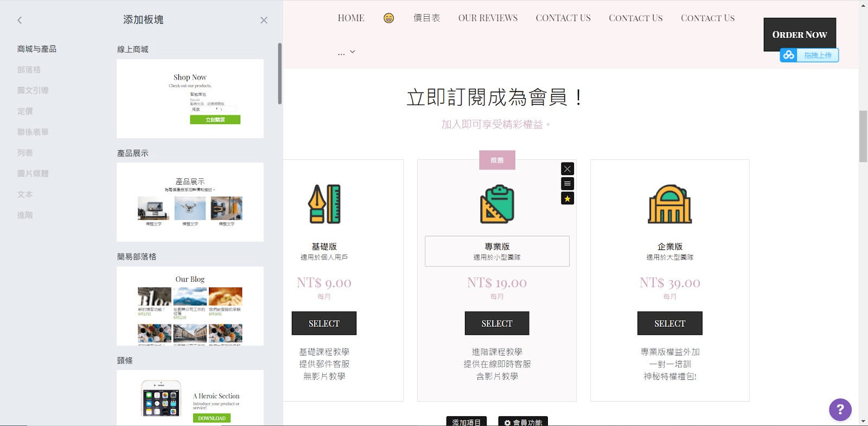Select 圖片媒體 category
The image size is (868, 426).
(33, 173)
